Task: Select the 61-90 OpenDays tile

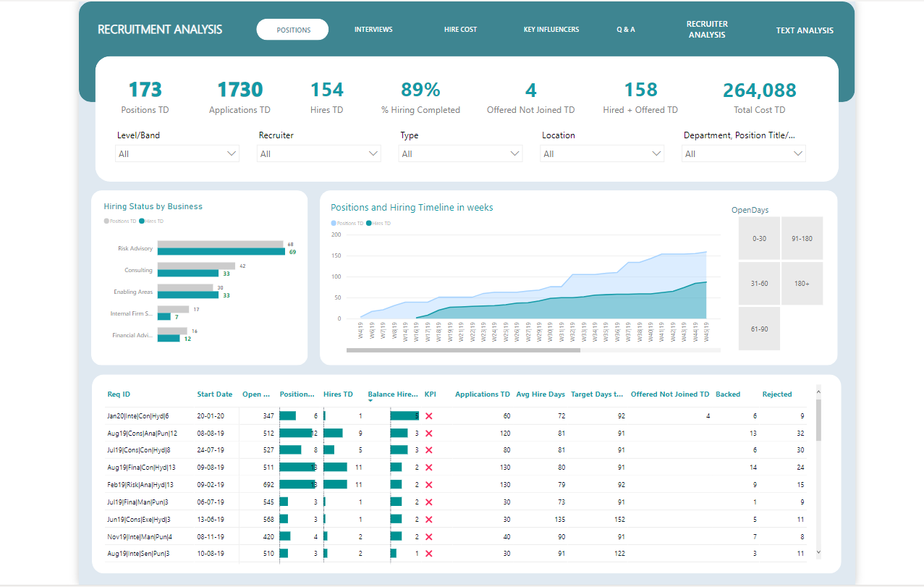Action: tap(759, 329)
